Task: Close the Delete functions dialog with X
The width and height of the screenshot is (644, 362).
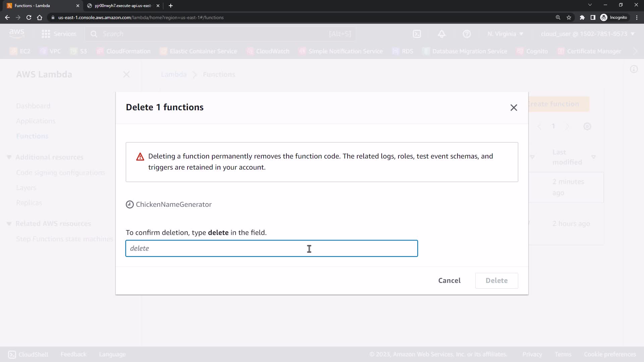Action: (x=514, y=108)
